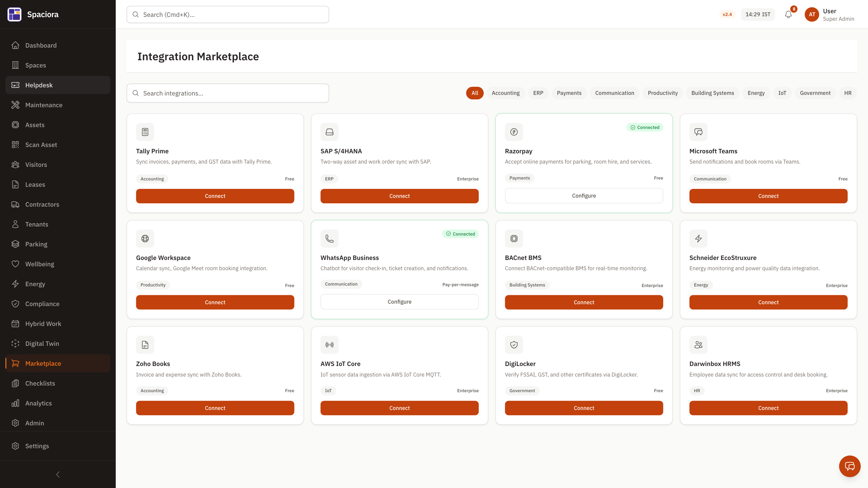868x488 pixels.
Task: Connect the SAP S/4HANA integration
Action: pos(399,196)
